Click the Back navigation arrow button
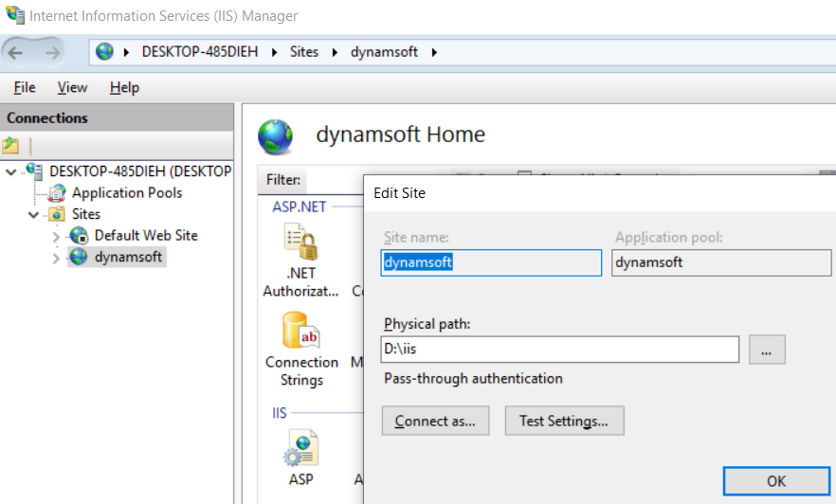Screen dimensions: 836x504 point(16,52)
